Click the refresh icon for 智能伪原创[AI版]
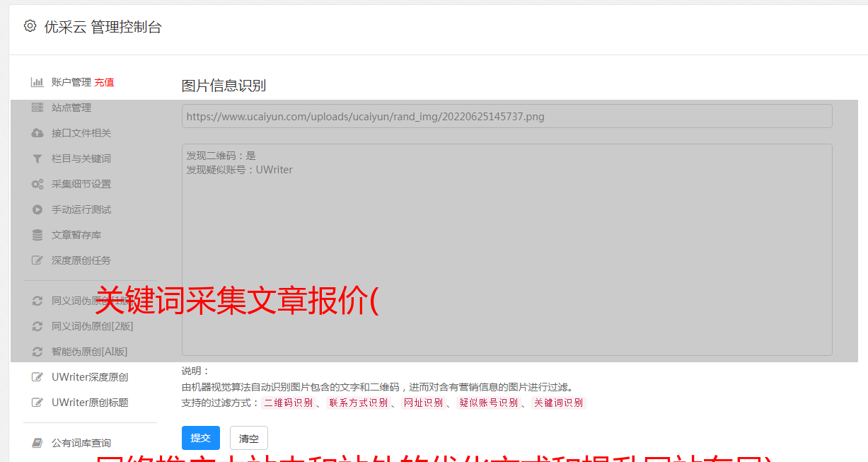This screenshot has width=868, height=462. click(x=37, y=352)
